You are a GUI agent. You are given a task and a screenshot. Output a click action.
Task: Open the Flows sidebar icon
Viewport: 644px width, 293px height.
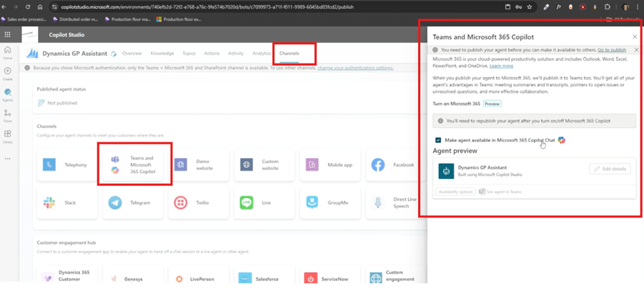(x=8, y=115)
